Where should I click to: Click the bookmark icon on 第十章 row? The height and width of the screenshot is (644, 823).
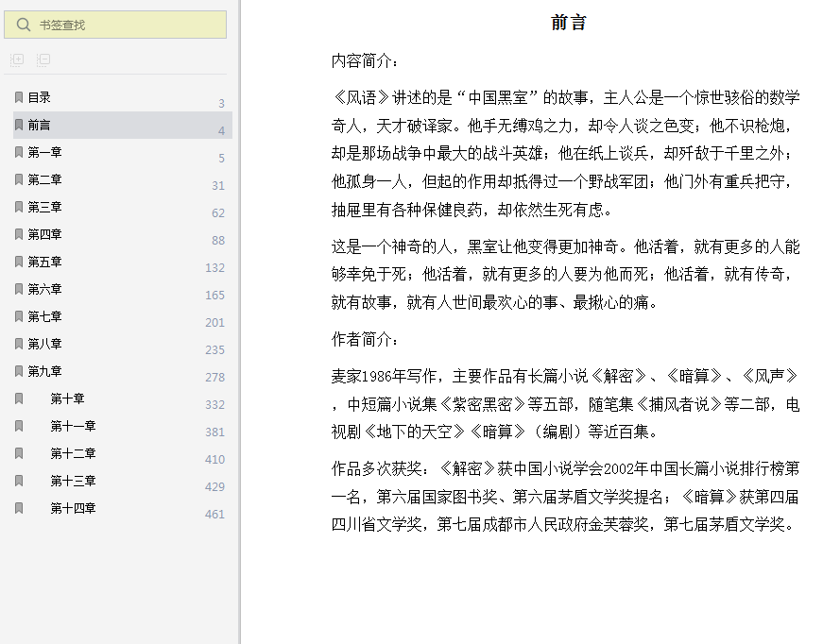(19, 398)
